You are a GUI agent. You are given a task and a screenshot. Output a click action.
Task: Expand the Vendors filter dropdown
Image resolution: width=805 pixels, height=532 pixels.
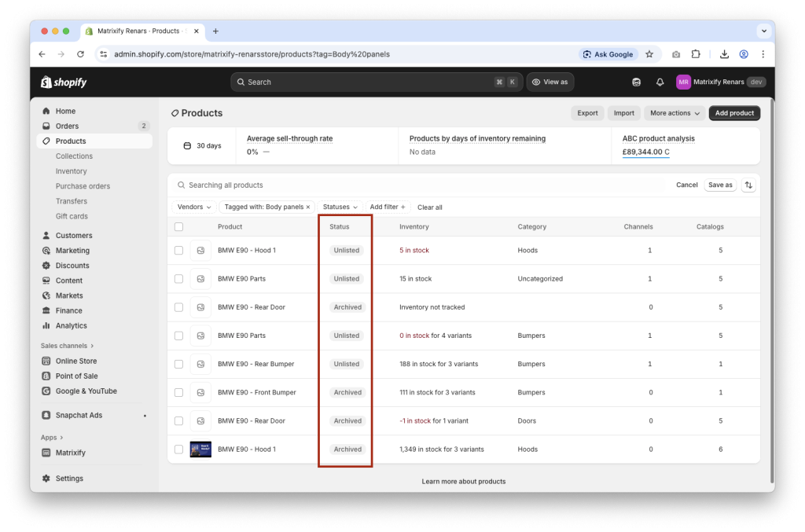coord(193,207)
